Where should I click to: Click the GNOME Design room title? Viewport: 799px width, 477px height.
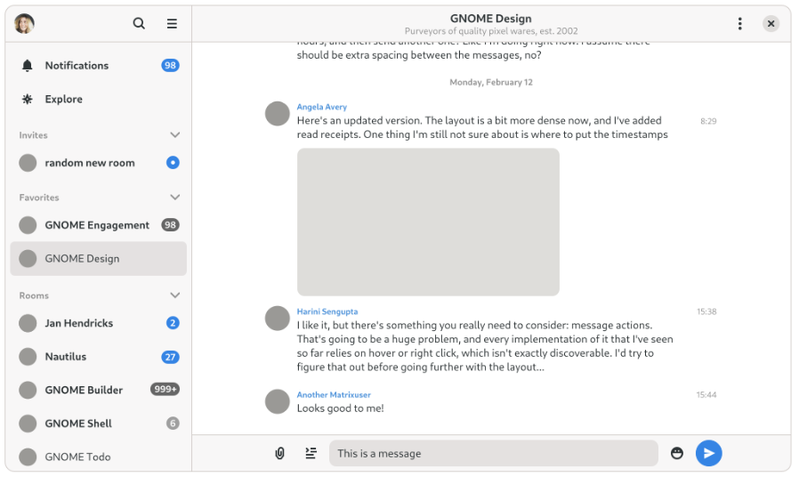491,18
